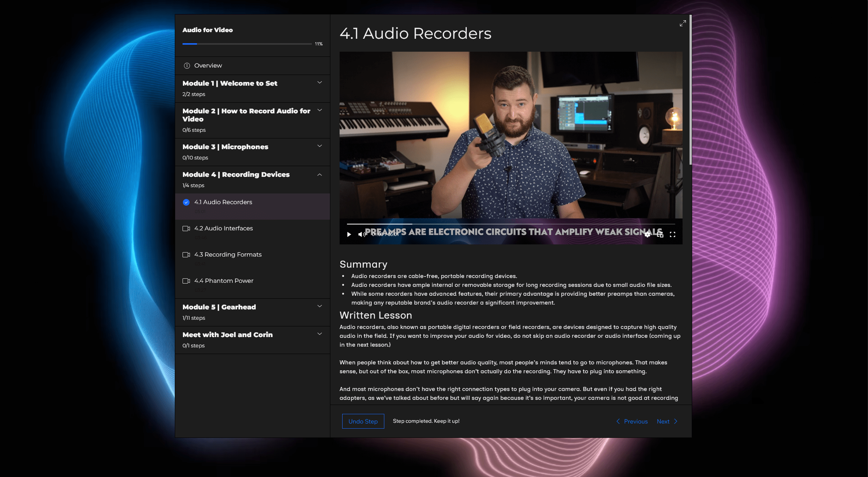Click the Module 3 Microphones heading
The width and height of the screenshot is (868, 477).
tap(225, 147)
